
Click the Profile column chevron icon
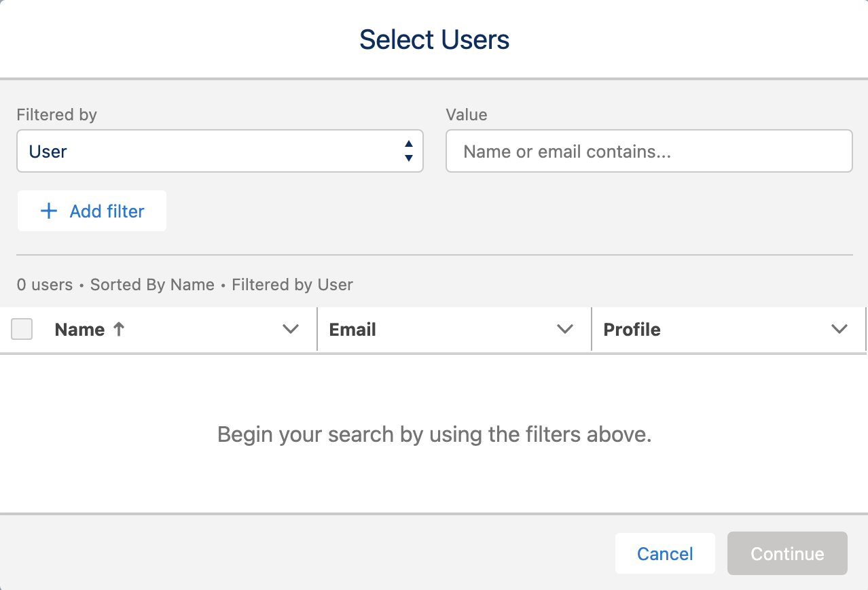click(839, 329)
